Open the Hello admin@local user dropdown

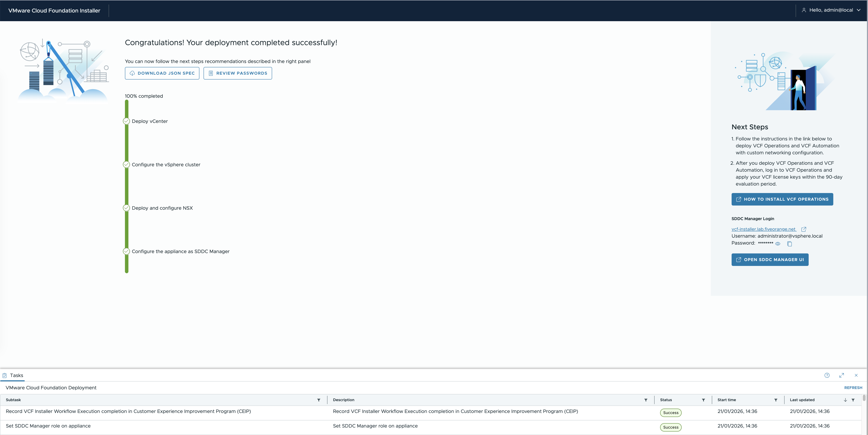point(831,10)
